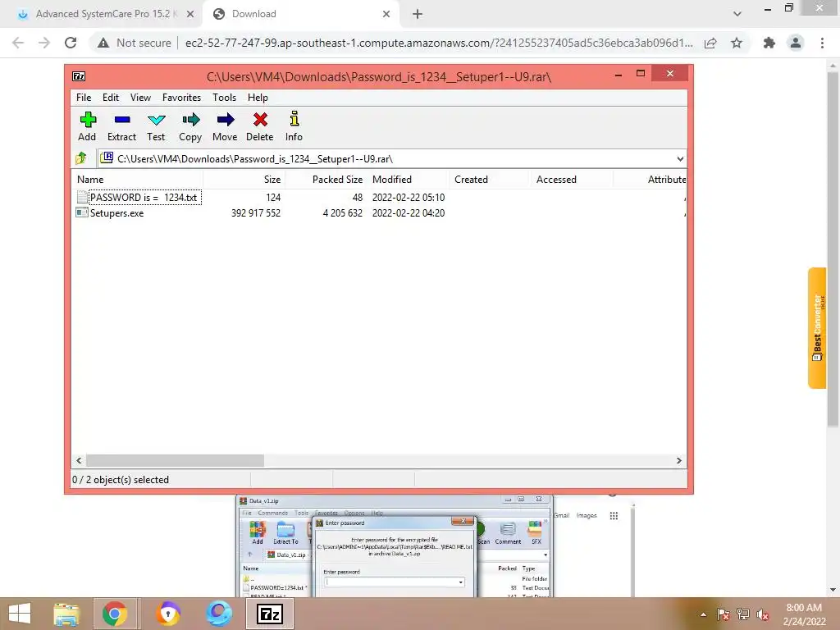Open the Tools menu
The image size is (840, 630).
[x=224, y=98]
